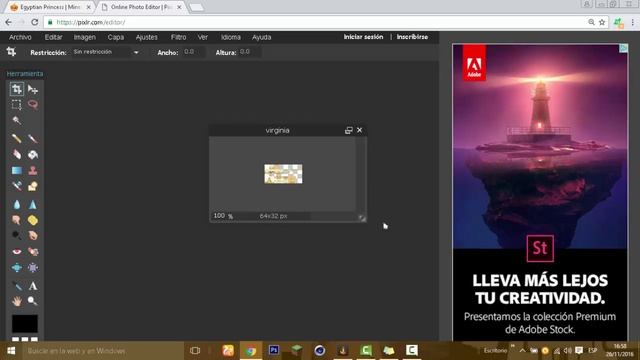Select the Smudge finger tool
This screenshot has height=360, width=640.
pyautogui.click(x=17, y=220)
